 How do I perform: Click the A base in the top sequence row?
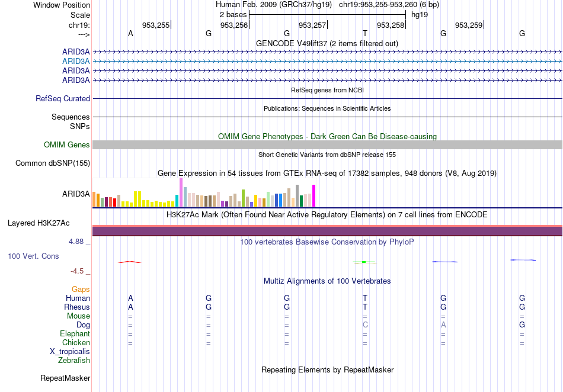[130, 34]
